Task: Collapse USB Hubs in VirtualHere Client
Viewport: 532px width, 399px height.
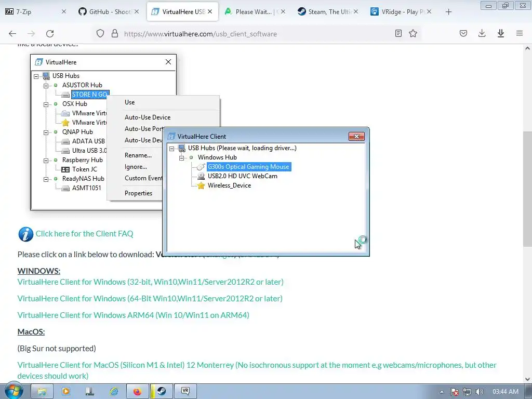Action: tap(171, 148)
